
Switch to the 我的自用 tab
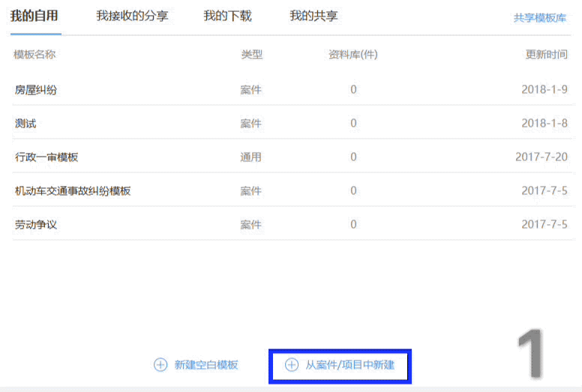point(34,16)
